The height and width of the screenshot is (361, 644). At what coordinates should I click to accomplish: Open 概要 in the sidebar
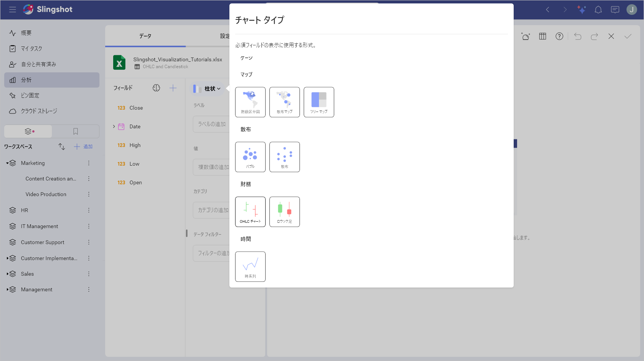tap(52, 33)
